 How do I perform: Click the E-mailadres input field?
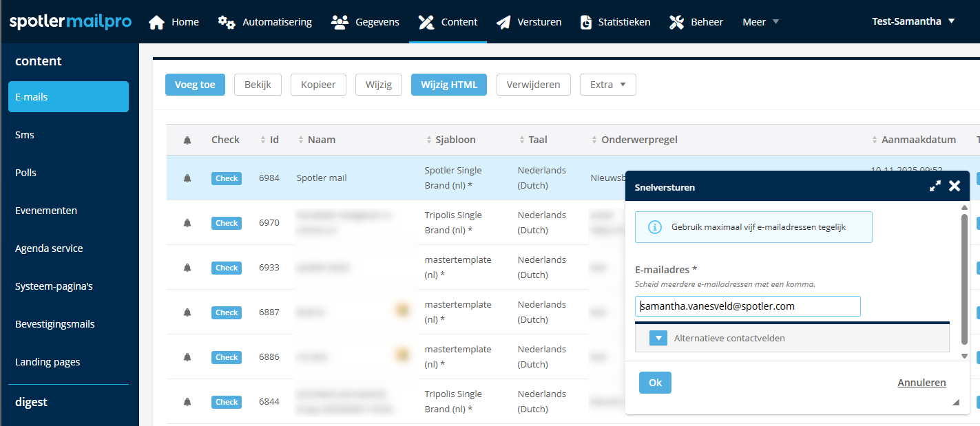click(x=747, y=306)
